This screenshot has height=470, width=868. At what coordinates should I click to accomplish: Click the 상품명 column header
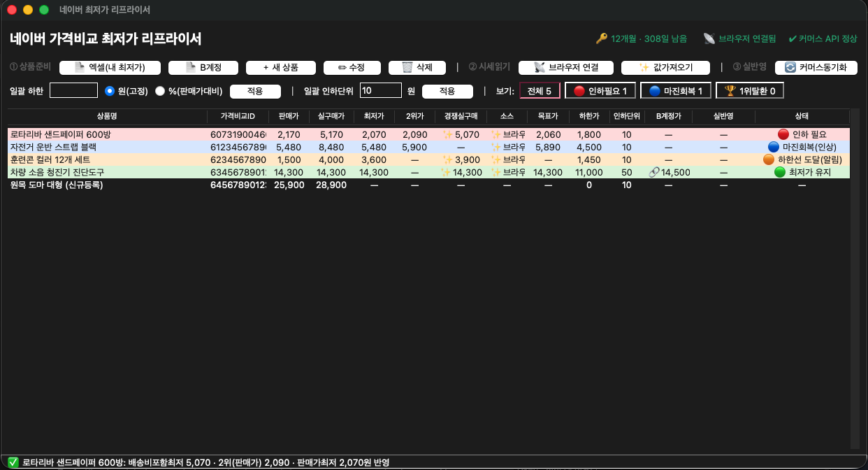tap(107, 116)
